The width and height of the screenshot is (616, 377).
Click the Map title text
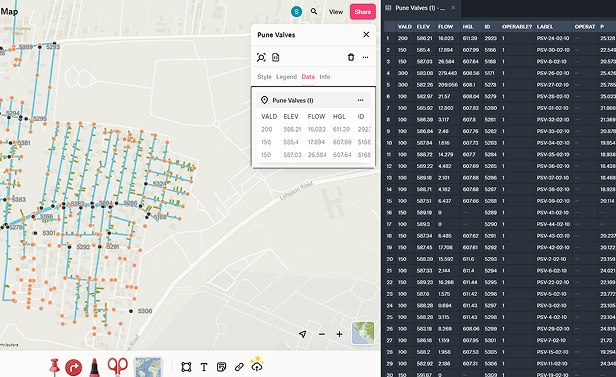(9, 11)
